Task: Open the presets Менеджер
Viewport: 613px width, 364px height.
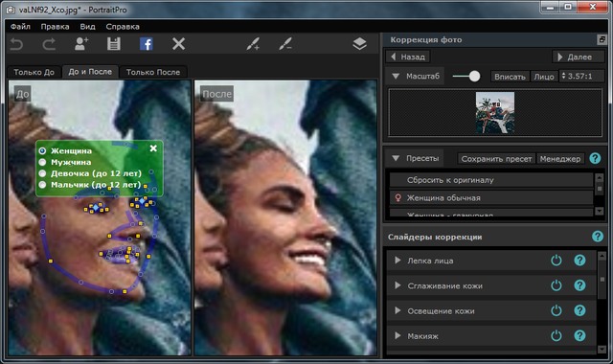Action: (560, 159)
